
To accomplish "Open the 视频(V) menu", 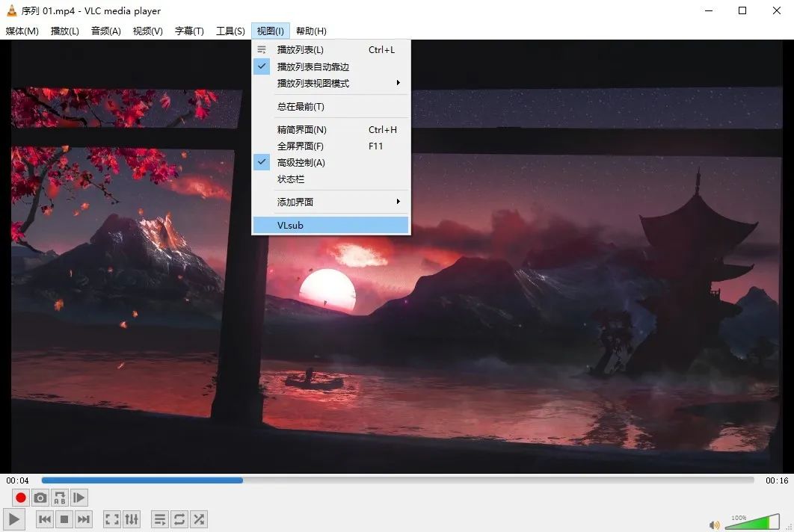I will click(x=148, y=31).
